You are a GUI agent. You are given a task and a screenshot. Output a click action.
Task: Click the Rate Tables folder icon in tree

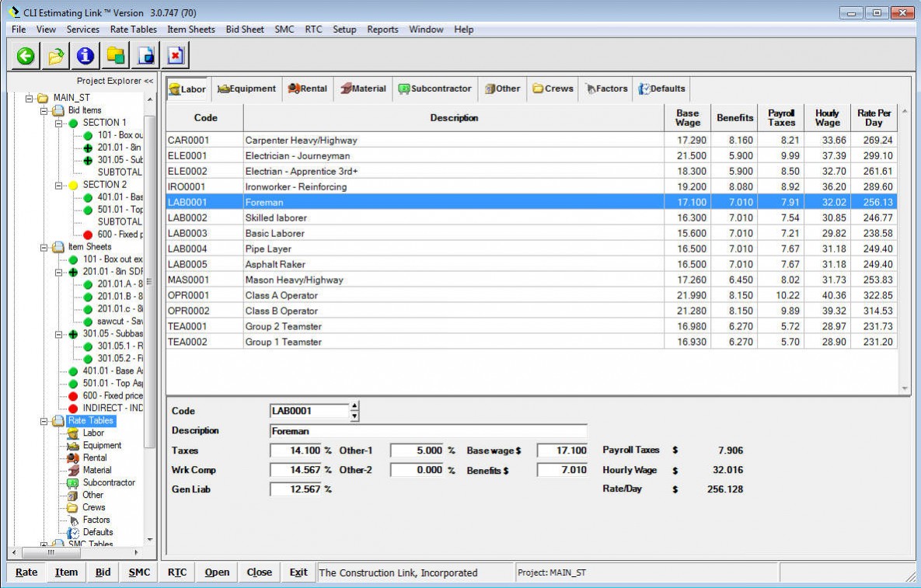58,421
